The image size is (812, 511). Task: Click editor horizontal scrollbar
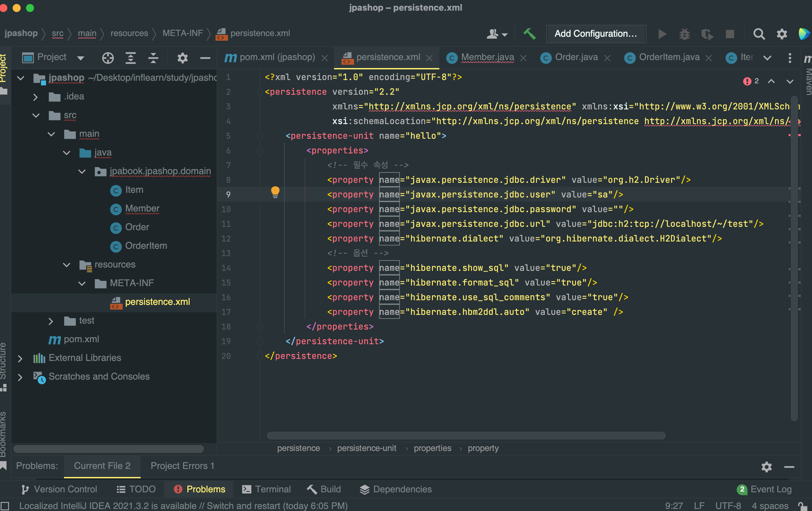[466, 435]
